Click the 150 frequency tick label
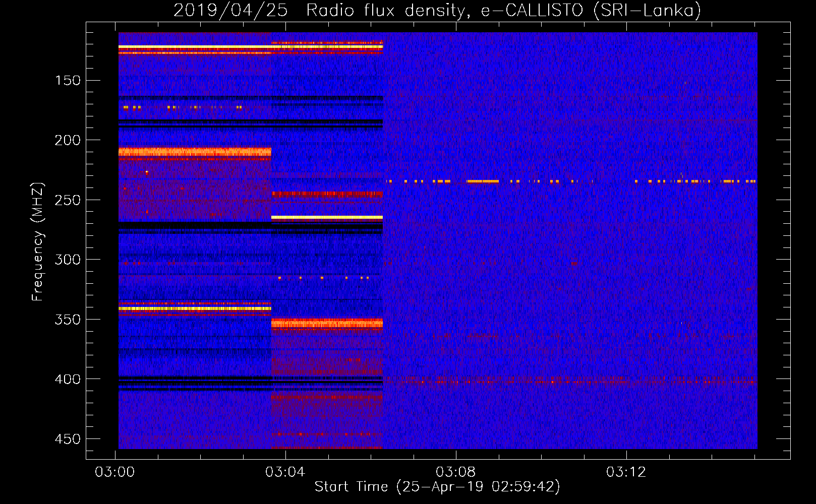816x504 pixels. point(68,81)
